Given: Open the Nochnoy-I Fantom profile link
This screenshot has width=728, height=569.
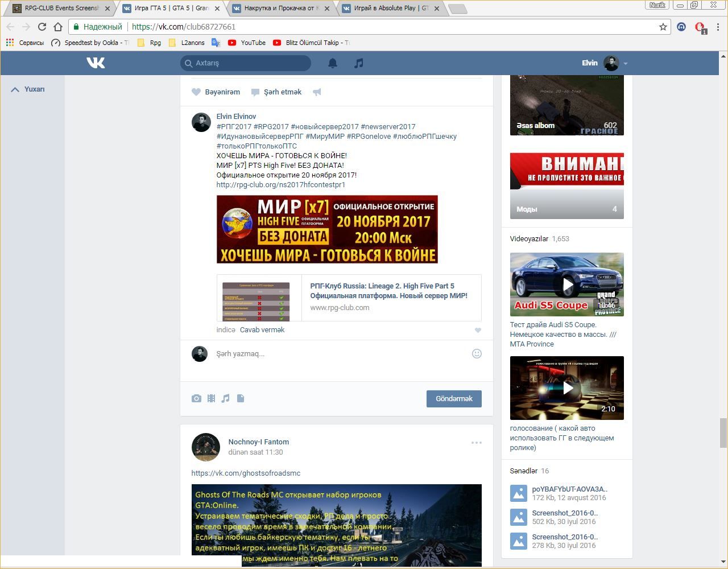Looking at the screenshot, I should (x=259, y=442).
